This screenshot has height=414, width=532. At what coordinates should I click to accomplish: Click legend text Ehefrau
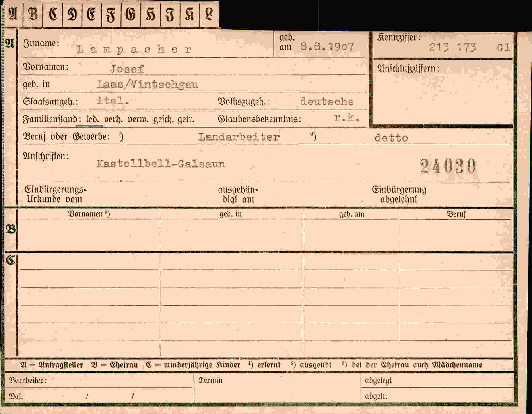pos(124,365)
